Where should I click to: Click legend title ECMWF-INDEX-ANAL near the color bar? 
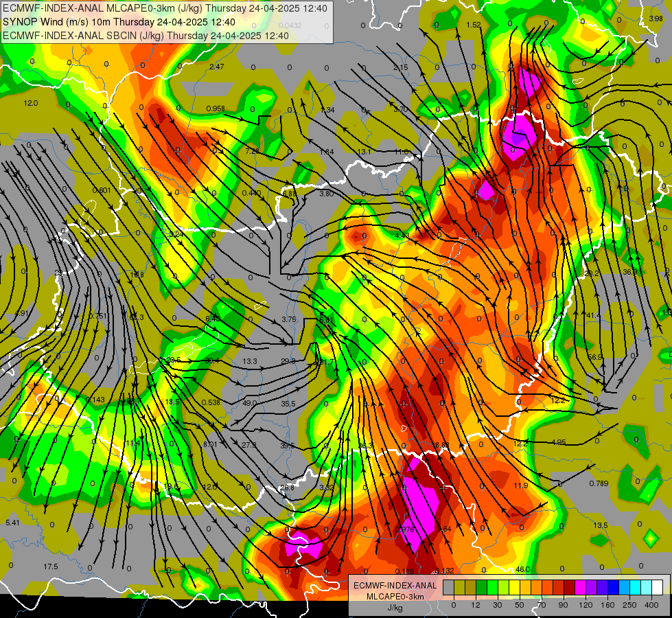click(395, 586)
